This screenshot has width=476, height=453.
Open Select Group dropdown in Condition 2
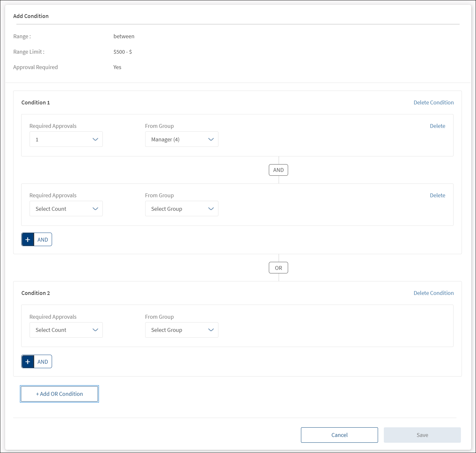click(x=181, y=330)
